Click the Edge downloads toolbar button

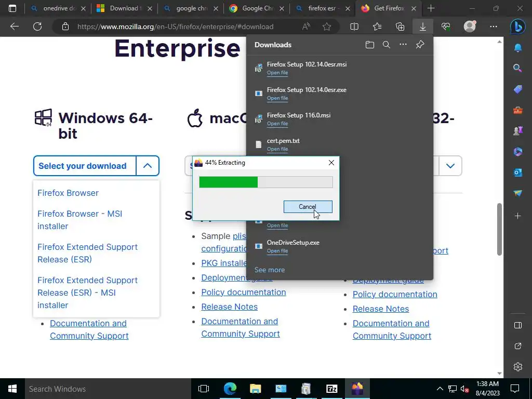pyautogui.click(x=423, y=26)
